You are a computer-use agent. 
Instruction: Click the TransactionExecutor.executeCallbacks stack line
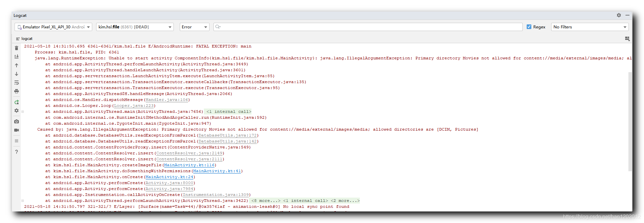pyautogui.click(x=176, y=82)
